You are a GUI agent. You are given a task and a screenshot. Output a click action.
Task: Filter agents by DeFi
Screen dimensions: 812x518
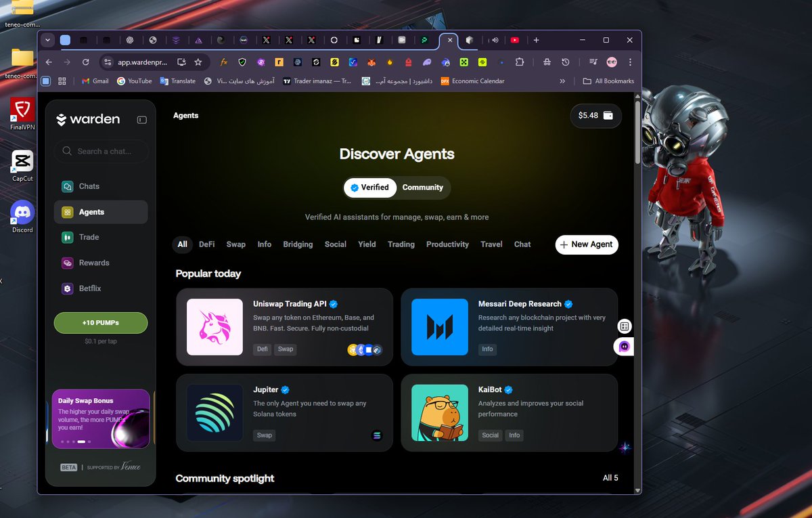tap(206, 244)
